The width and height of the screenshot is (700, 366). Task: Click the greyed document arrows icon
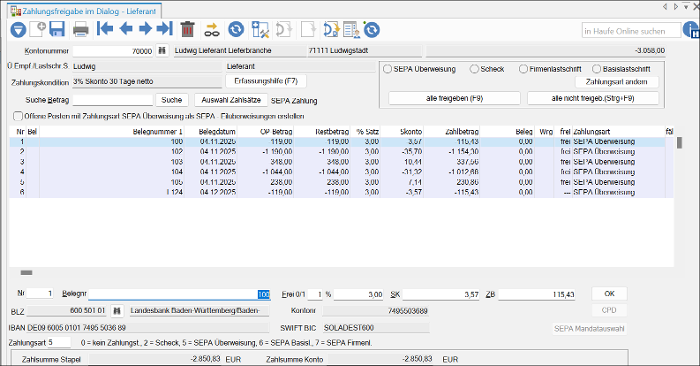(x=284, y=30)
